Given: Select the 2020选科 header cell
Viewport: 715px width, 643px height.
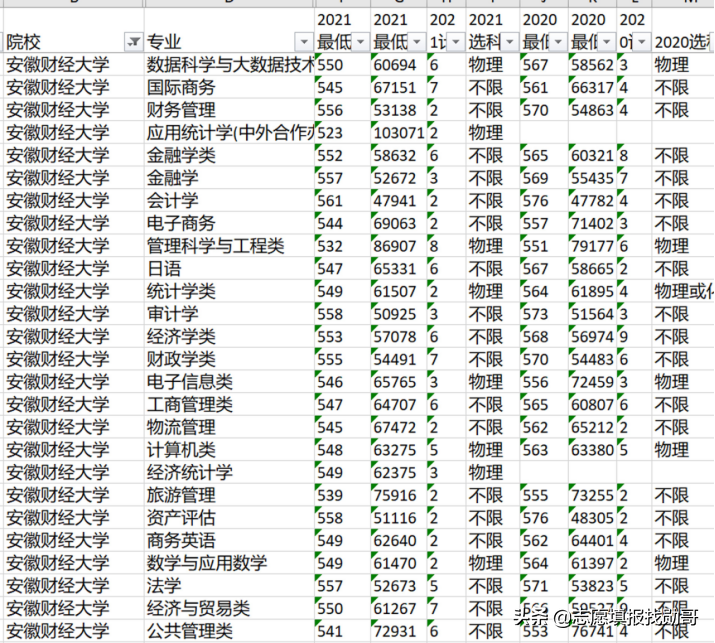Looking at the screenshot, I should 684,30.
